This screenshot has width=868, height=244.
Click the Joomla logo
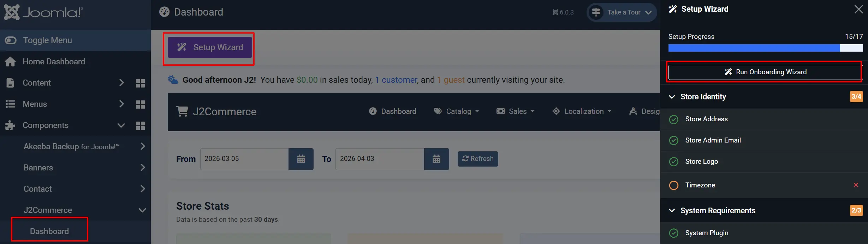click(x=44, y=12)
